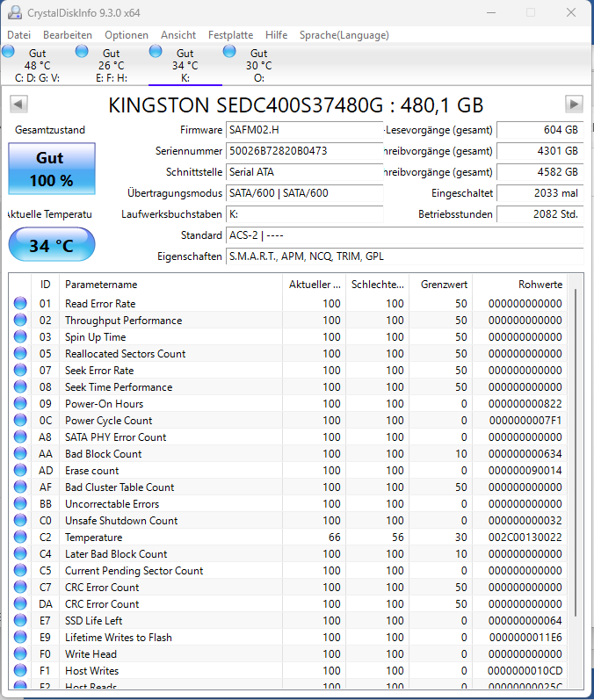
Task: Open the Optionen menu
Action: pos(127,35)
